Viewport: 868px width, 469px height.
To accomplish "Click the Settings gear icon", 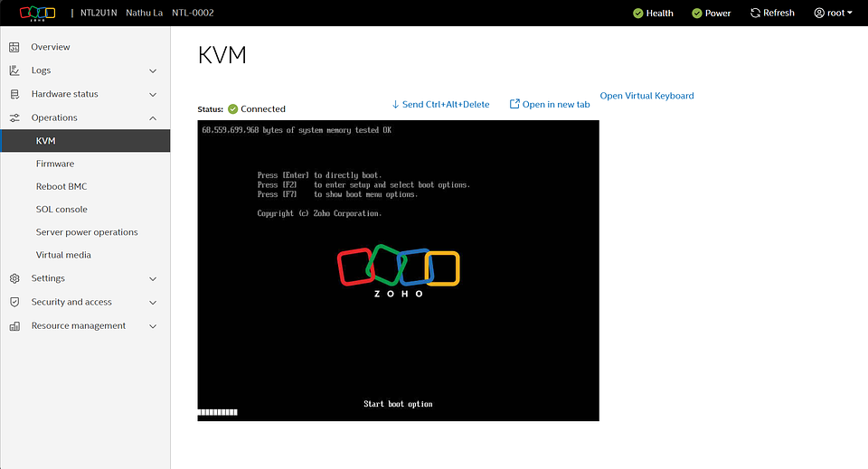I will [x=14, y=278].
